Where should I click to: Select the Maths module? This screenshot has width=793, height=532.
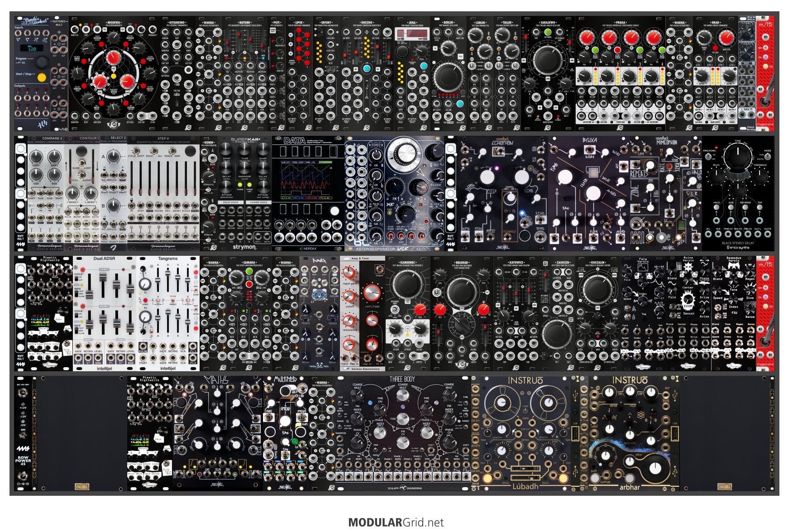point(218,433)
